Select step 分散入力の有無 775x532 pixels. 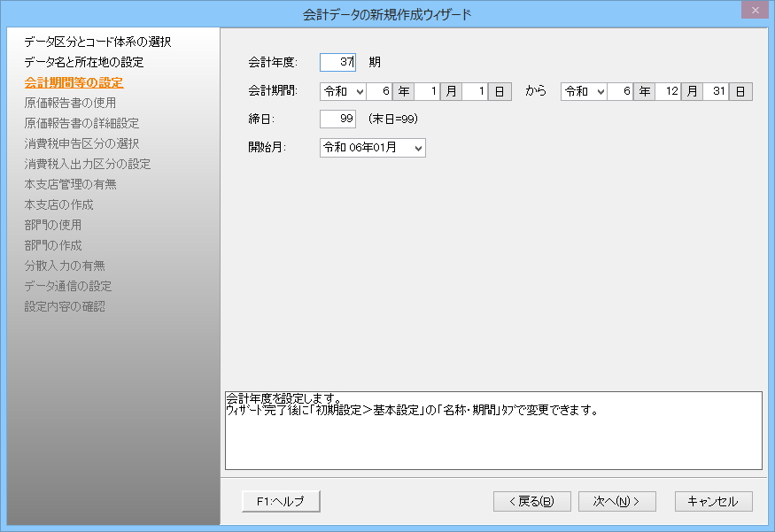[65, 266]
